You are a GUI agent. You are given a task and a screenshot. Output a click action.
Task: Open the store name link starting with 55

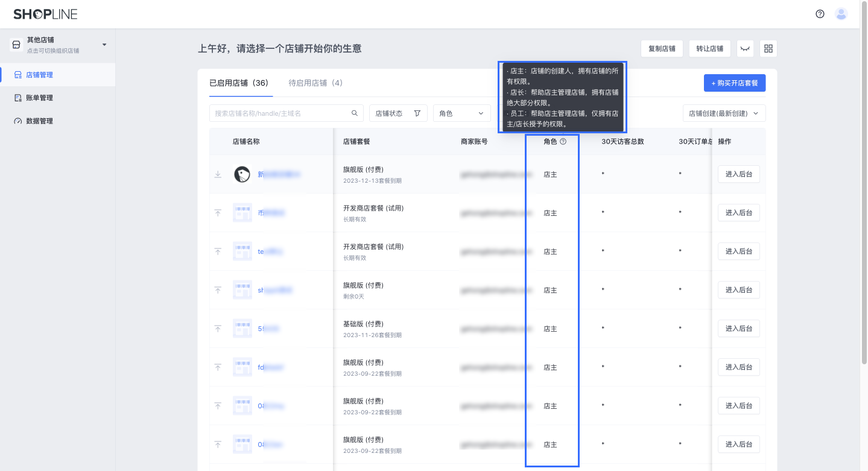click(268, 329)
